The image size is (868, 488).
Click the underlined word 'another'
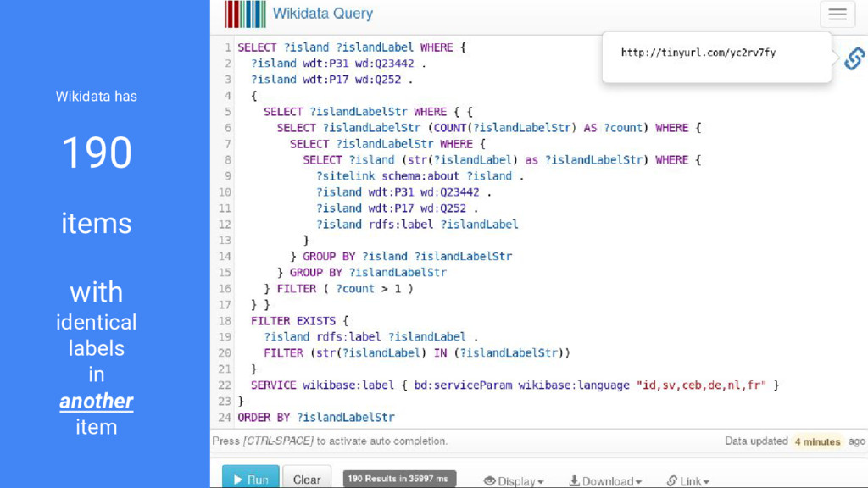[x=97, y=402]
